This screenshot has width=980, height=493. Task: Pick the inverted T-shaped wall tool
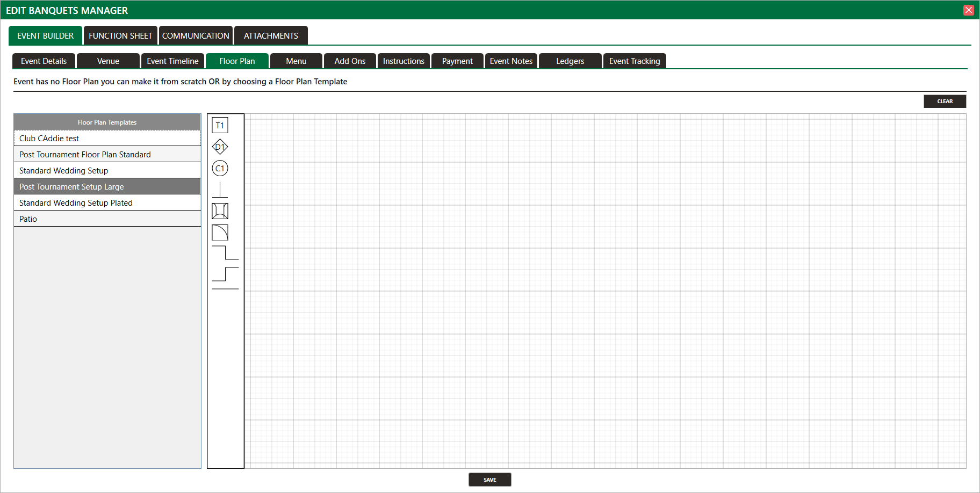pos(220,190)
